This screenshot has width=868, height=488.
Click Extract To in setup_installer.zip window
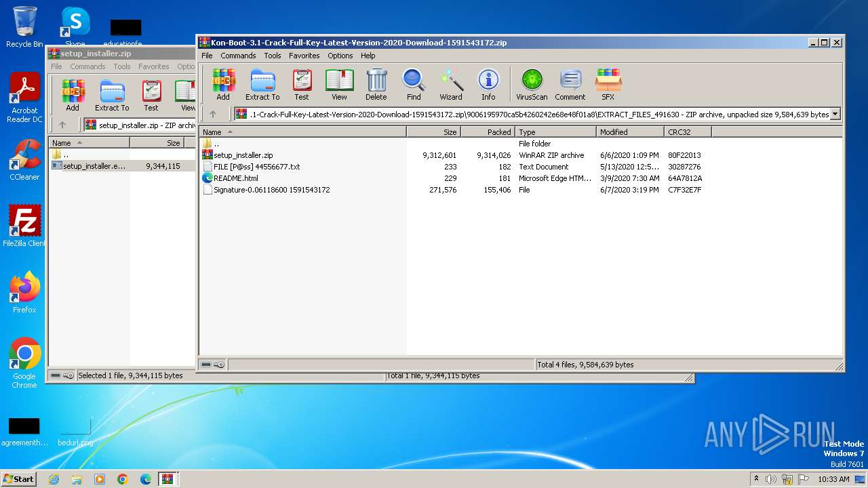click(112, 96)
